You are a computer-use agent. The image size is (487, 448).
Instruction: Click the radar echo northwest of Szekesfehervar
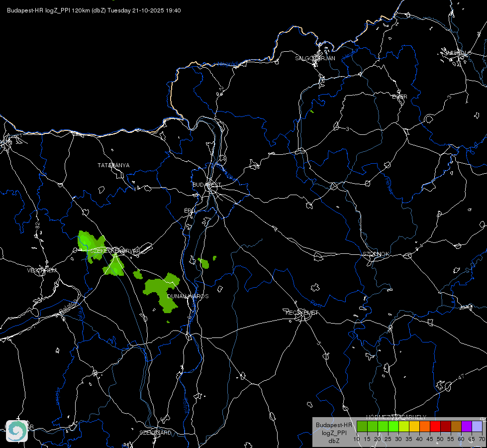click(90, 244)
